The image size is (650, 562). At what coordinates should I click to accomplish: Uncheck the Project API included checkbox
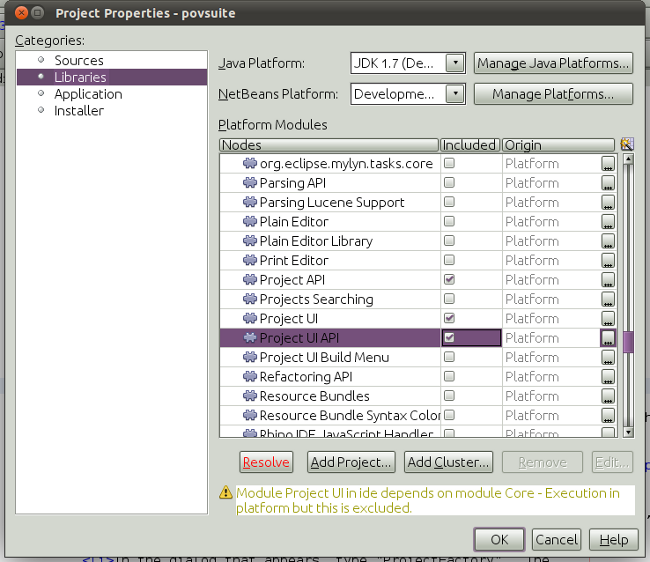(449, 280)
